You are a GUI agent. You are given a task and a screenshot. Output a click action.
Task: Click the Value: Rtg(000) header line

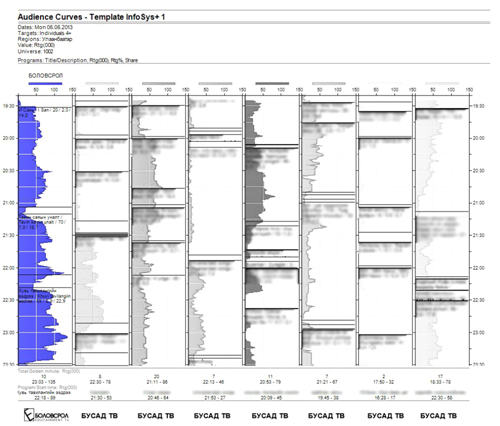[36, 45]
